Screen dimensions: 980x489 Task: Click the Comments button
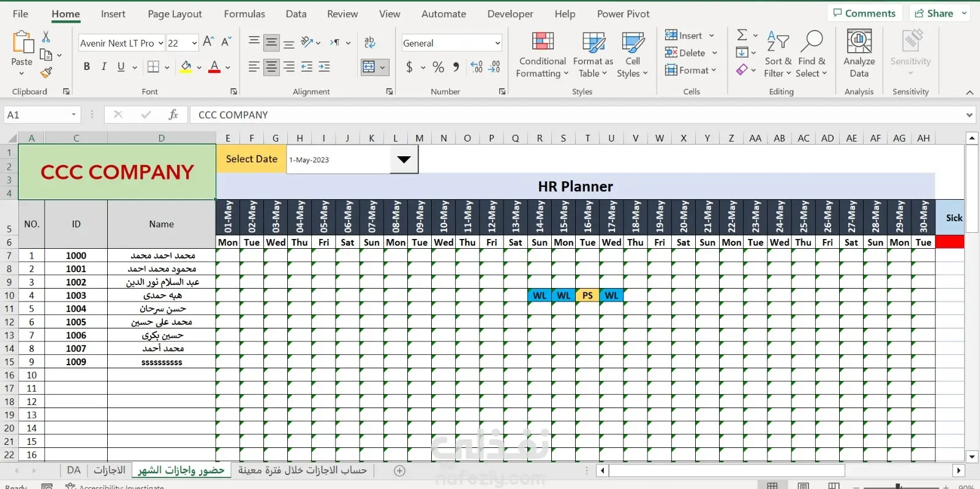pyautogui.click(x=864, y=13)
